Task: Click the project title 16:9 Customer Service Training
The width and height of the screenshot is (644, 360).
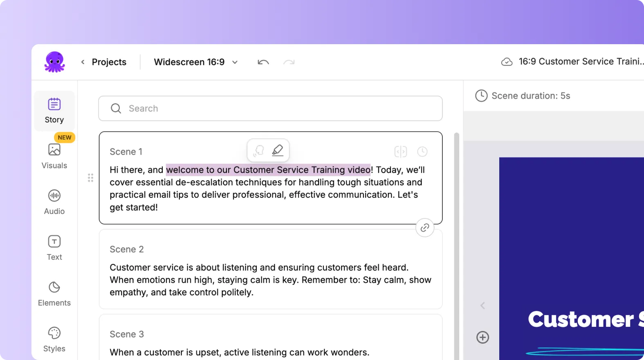Action: (581, 61)
